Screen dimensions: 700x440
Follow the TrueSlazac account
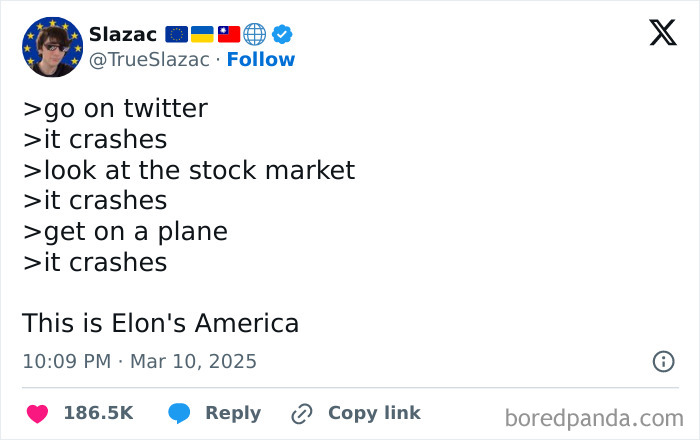click(261, 59)
